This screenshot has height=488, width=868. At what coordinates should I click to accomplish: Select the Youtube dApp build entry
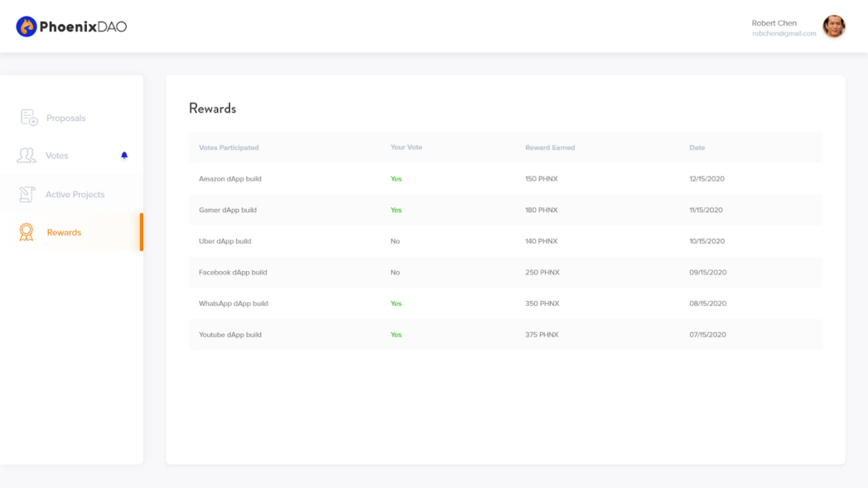coord(505,335)
